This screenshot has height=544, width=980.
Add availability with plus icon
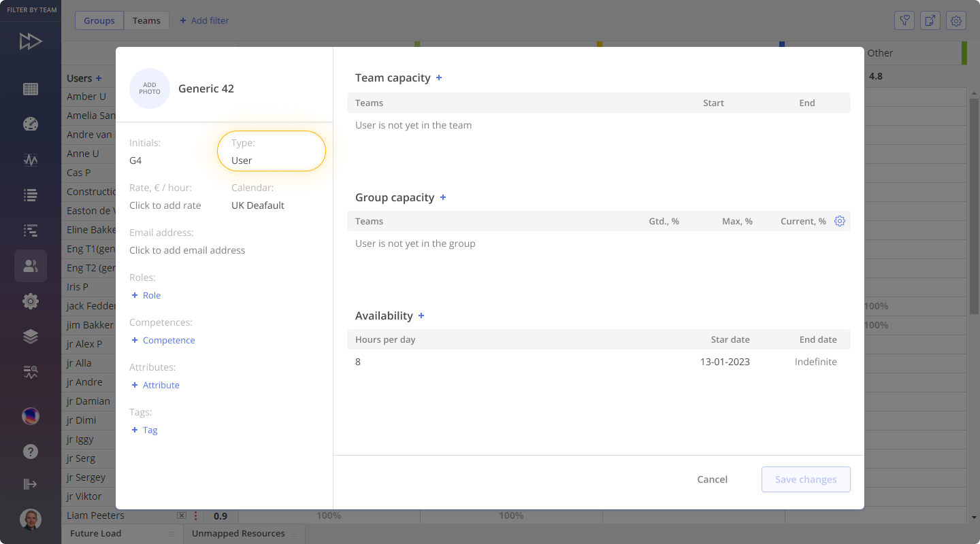click(x=421, y=316)
